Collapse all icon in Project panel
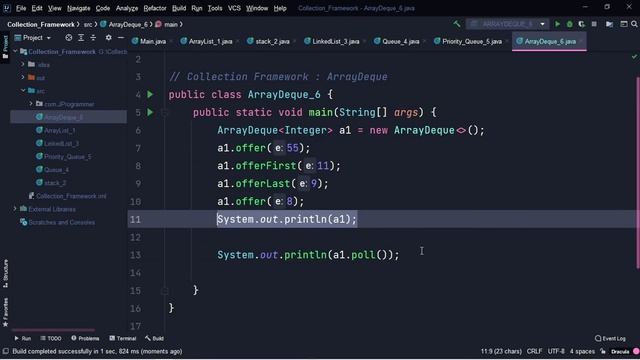Image resolution: width=640 pixels, height=360 pixels. pyautogui.click(x=93, y=38)
